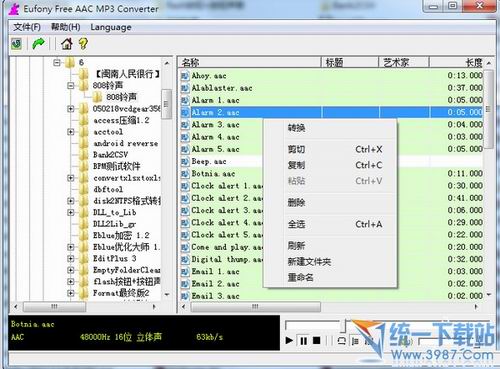This screenshot has width=500, height=369.
Task: Select the file Clock alert 1
Action: click(227, 186)
